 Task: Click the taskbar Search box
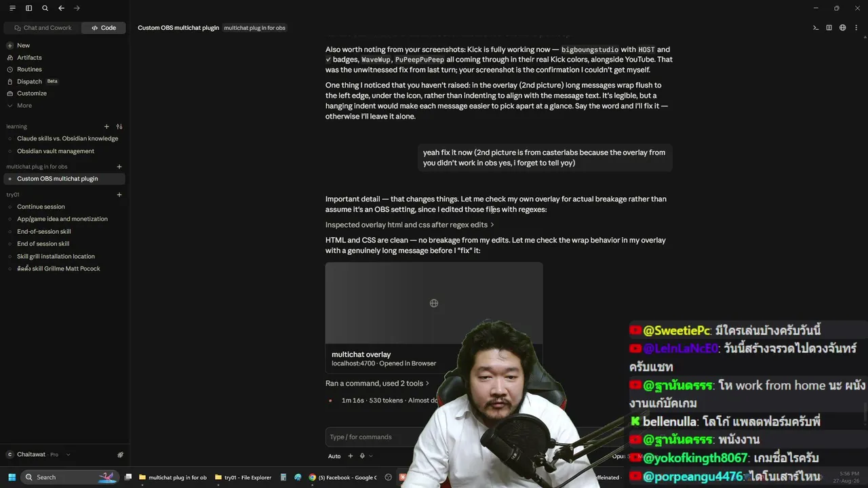tap(69, 477)
